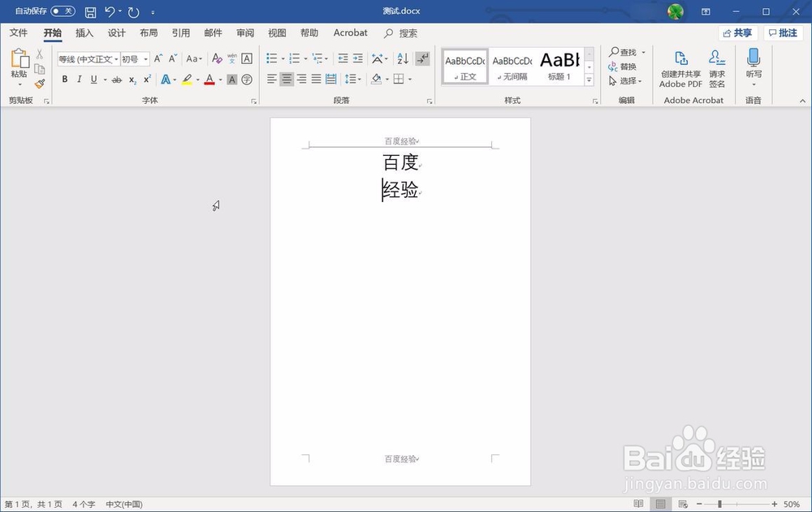Click Request Signatures icon
Screen dimensions: 812x512
(x=717, y=69)
